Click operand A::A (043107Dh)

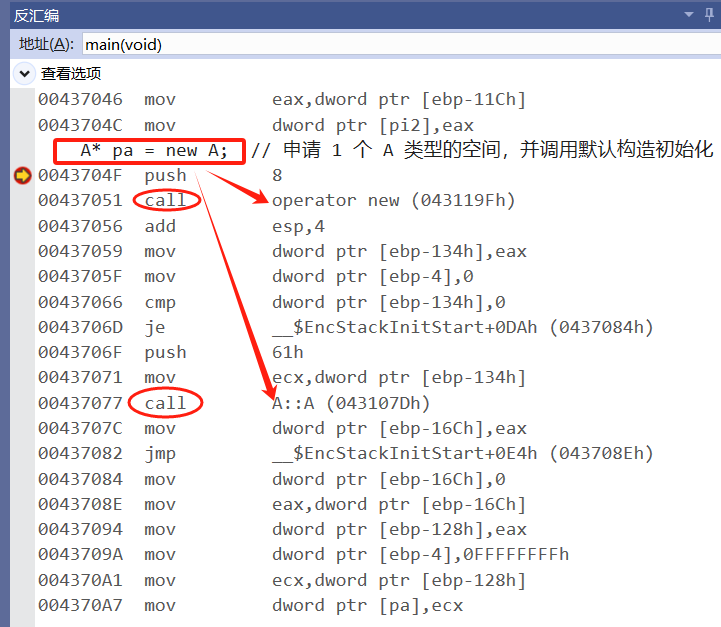click(x=351, y=403)
